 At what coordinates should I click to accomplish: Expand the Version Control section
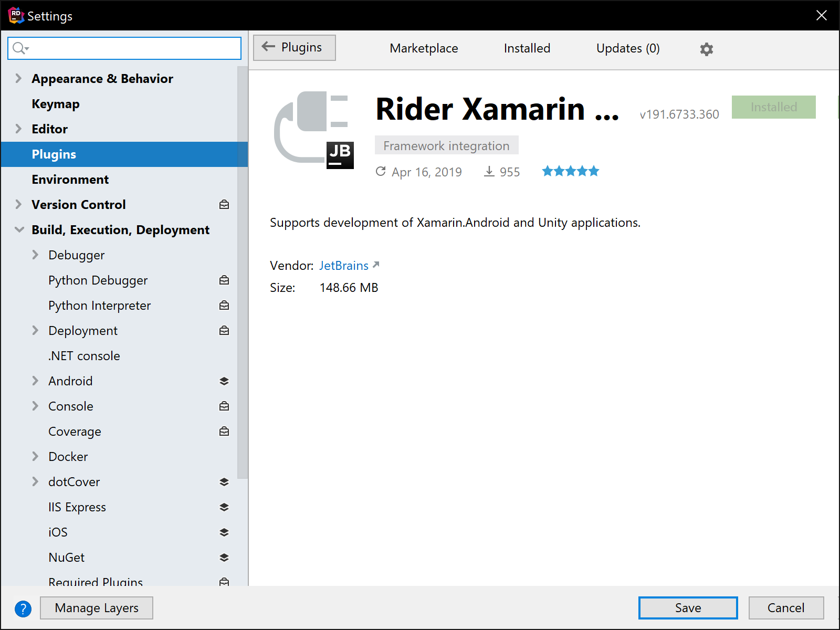[18, 204]
